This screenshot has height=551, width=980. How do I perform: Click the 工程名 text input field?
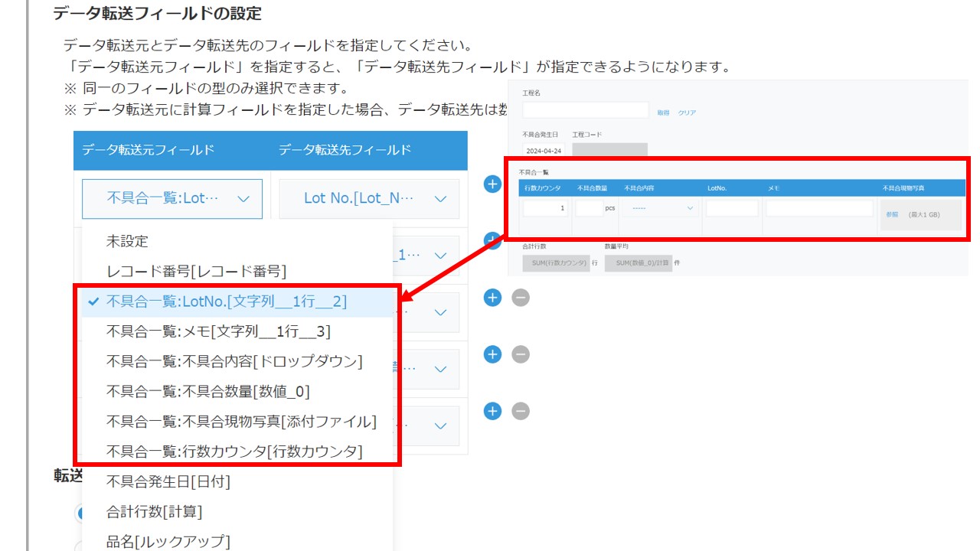[x=586, y=110]
